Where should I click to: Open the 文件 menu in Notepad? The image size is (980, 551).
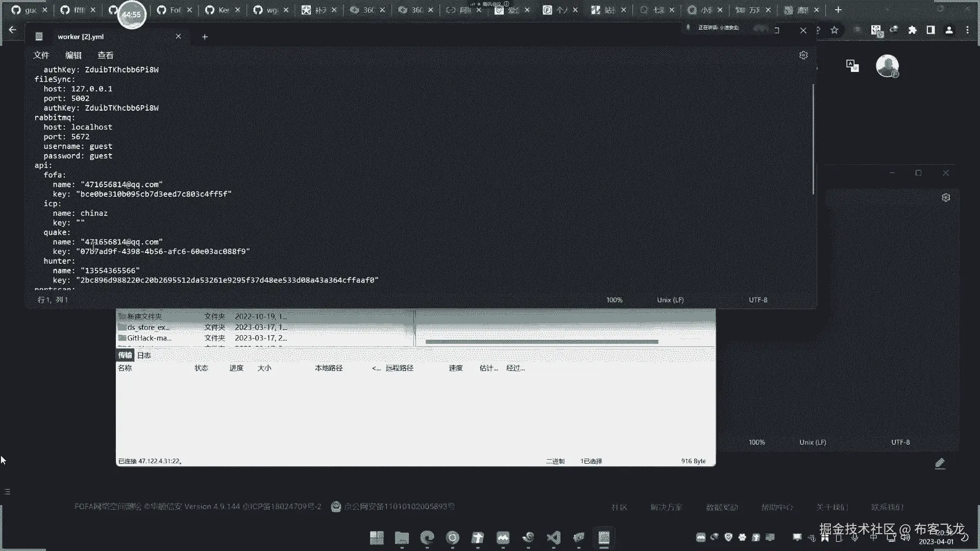41,55
